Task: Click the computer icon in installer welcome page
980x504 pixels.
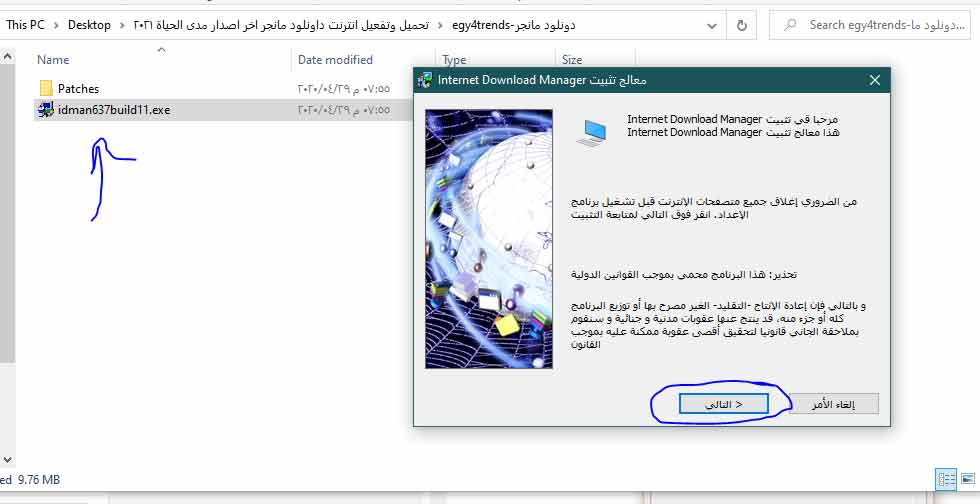Action: tap(591, 133)
